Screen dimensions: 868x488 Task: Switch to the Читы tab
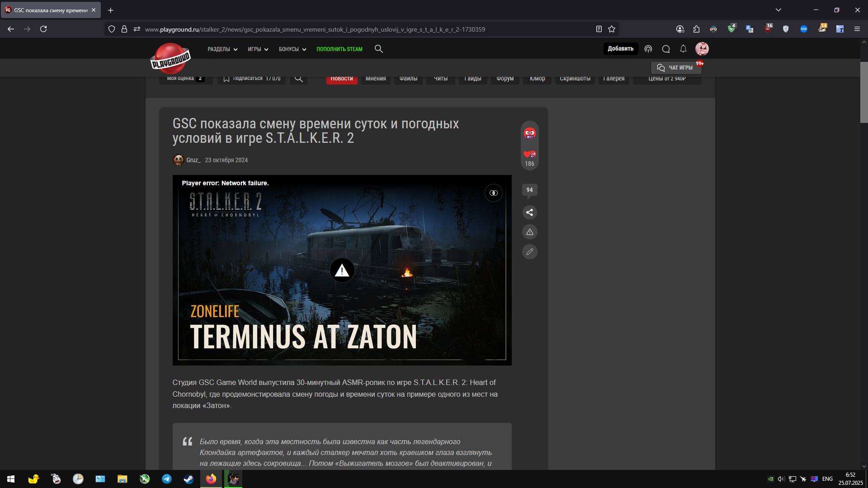point(441,79)
